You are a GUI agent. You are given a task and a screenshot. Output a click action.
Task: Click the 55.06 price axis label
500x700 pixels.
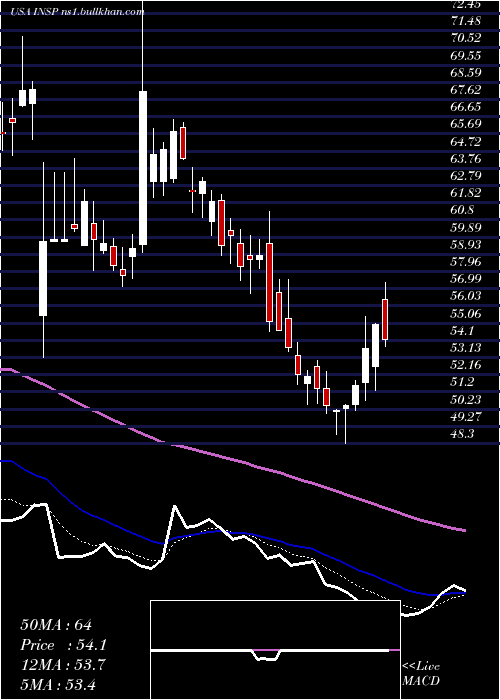[466, 313]
